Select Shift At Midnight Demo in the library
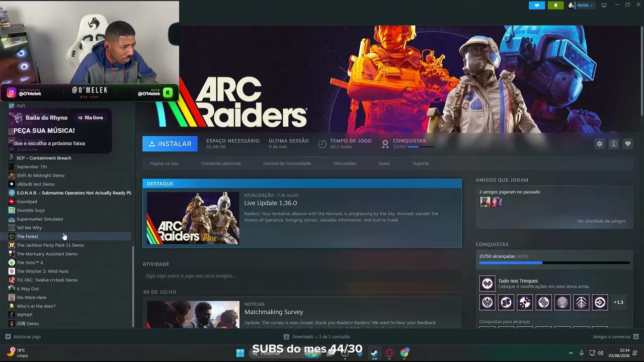The image size is (644, 362). [40, 175]
